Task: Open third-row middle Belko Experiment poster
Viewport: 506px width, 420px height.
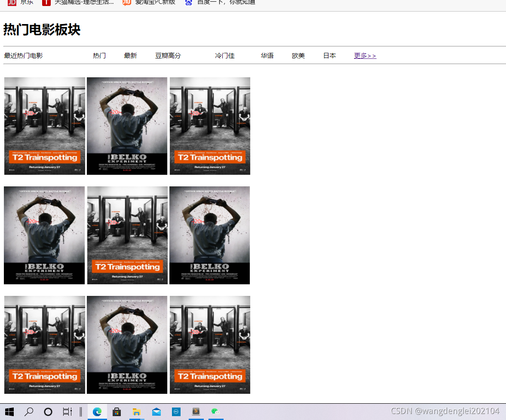Action: click(x=127, y=345)
